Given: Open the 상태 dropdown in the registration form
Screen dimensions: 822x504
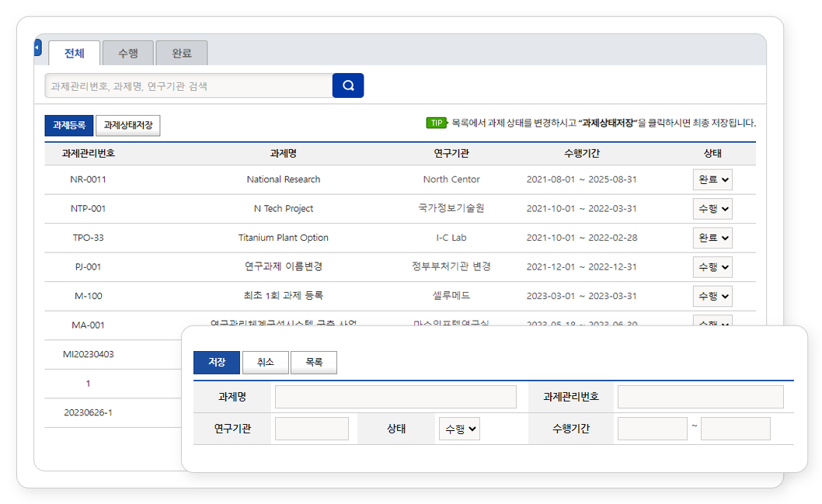Looking at the screenshot, I should (x=458, y=429).
